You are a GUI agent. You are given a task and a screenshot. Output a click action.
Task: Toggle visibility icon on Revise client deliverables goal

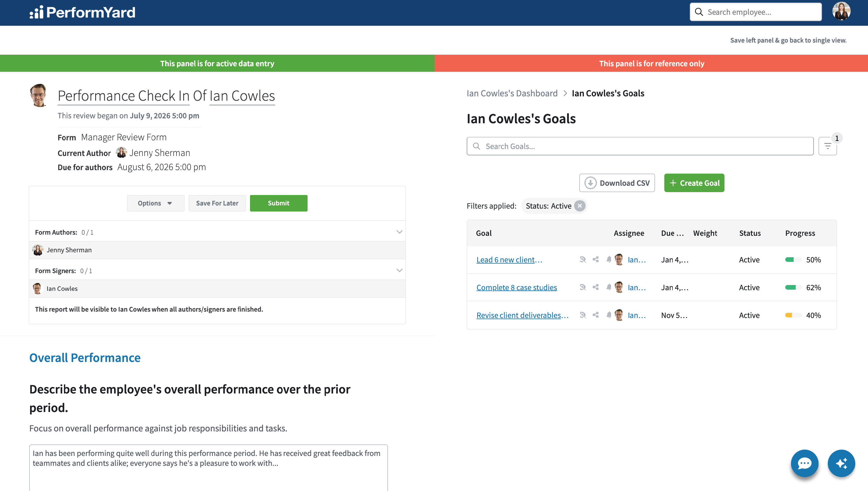[x=583, y=315]
